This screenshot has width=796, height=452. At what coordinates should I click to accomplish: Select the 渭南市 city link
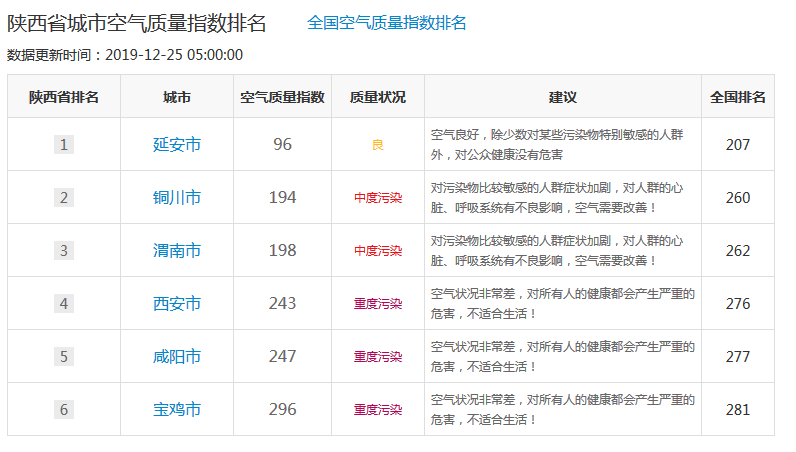(x=177, y=251)
